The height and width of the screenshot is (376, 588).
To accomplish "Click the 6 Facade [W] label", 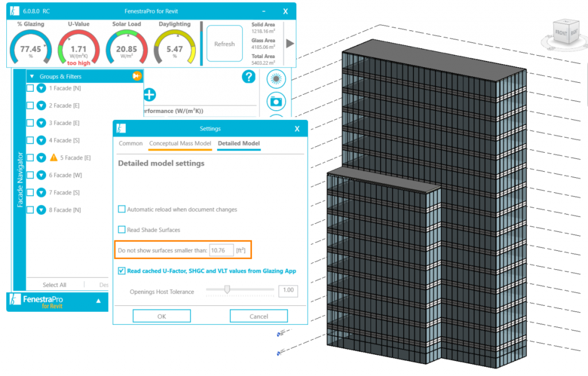I will point(65,175).
